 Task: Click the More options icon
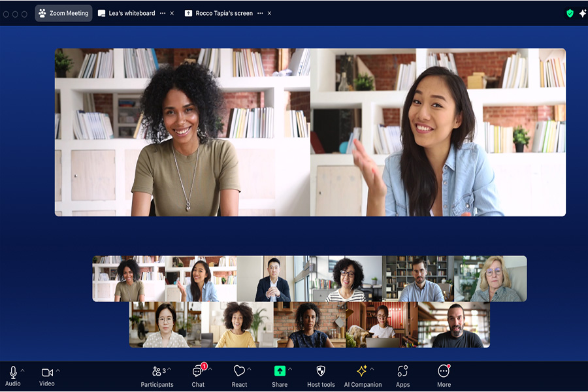(x=444, y=371)
